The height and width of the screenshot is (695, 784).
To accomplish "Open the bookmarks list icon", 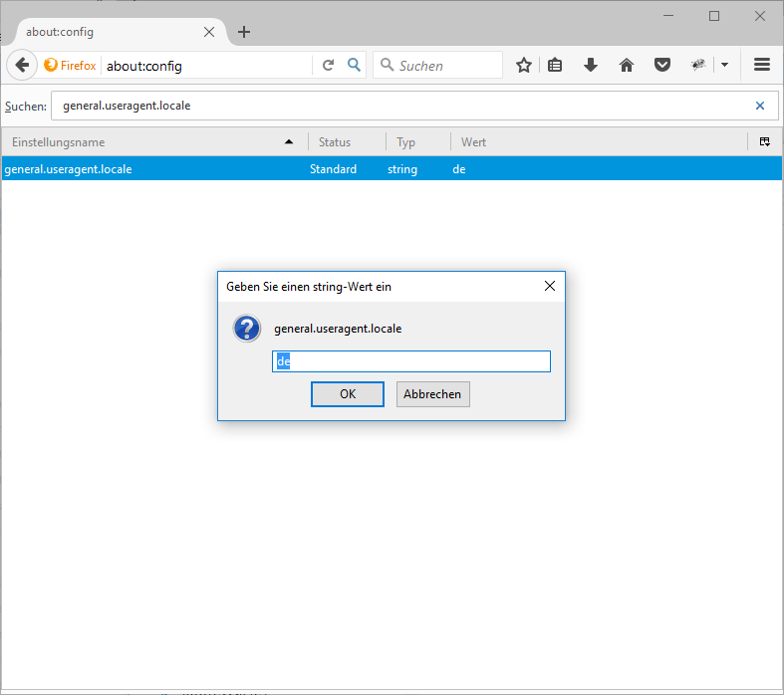I will (x=556, y=66).
